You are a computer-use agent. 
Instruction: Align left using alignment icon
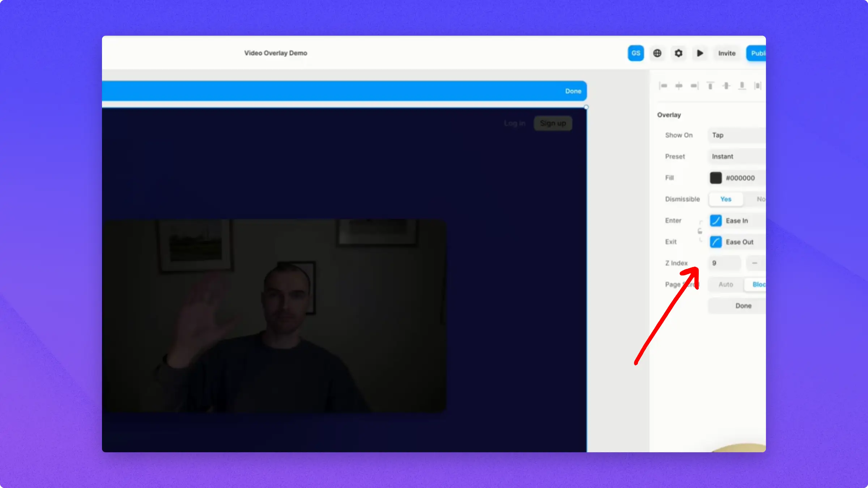pos(663,86)
